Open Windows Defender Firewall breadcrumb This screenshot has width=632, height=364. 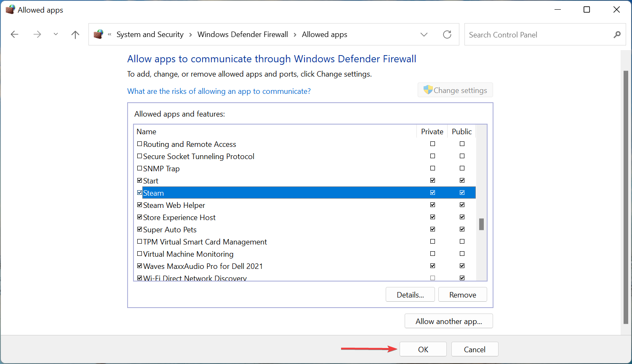243,35
